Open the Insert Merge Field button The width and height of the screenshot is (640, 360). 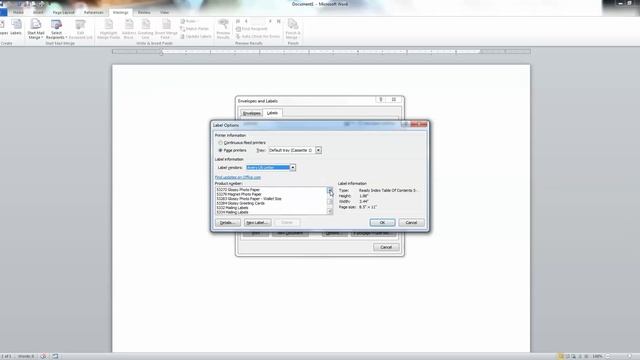(x=166, y=29)
